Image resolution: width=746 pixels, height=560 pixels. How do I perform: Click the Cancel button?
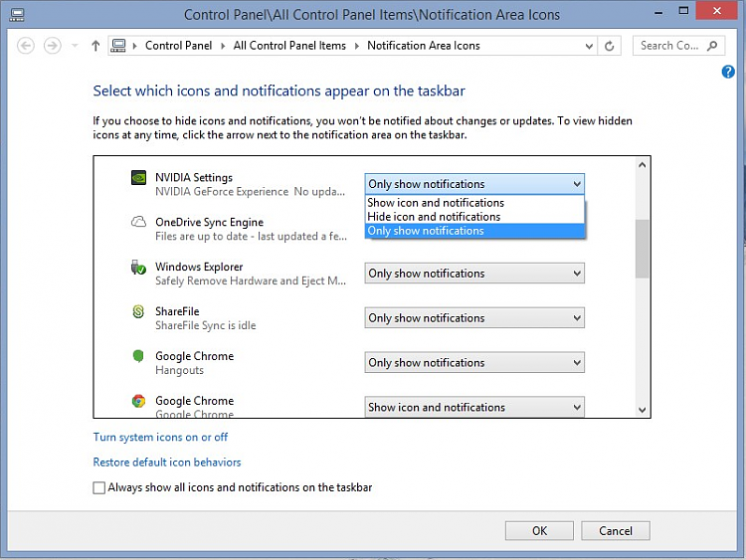coord(616,530)
